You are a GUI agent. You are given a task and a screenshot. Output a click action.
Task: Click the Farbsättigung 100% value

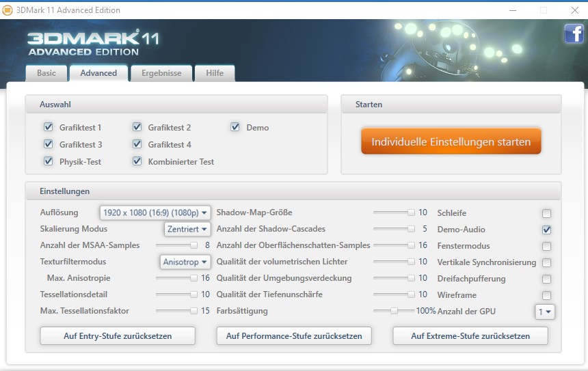click(426, 311)
